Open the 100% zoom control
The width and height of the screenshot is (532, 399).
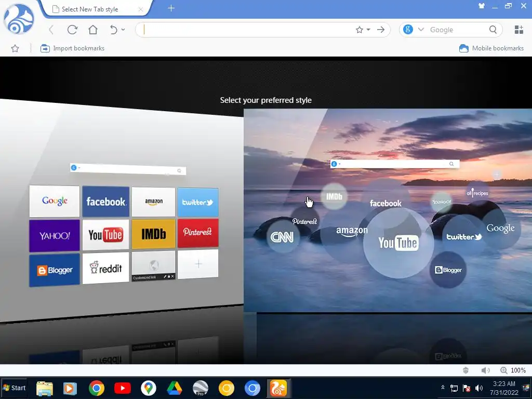click(x=513, y=370)
